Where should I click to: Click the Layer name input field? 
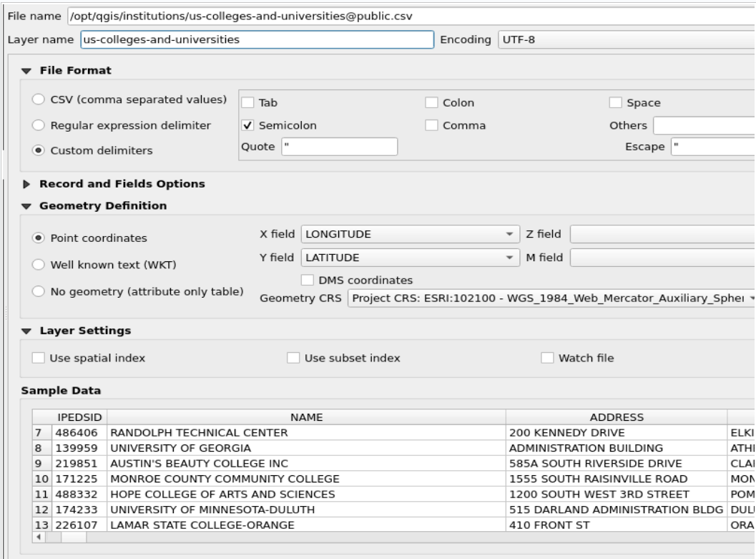click(x=257, y=39)
